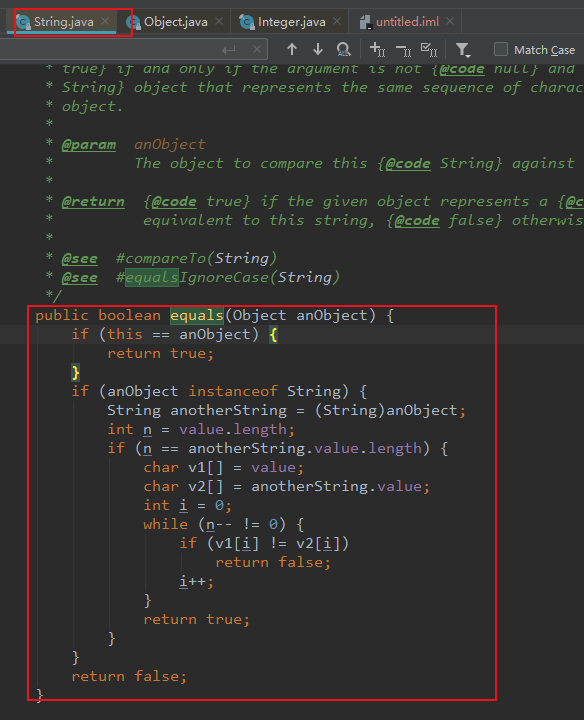Click 'int i = 0;' line
The image size is (584, 720).
187,506
